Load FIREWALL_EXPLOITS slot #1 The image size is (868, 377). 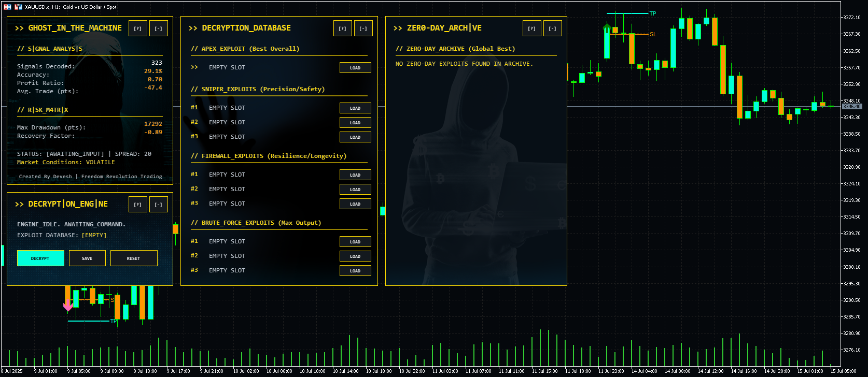tap(355, 175)
